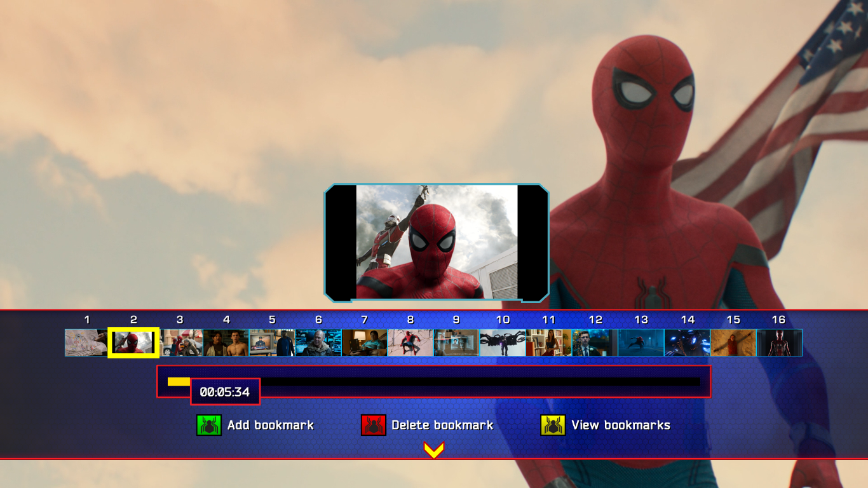Select chapter 5 thumbnail
Viewport: 868px width, 488px height.
point(272,342)
